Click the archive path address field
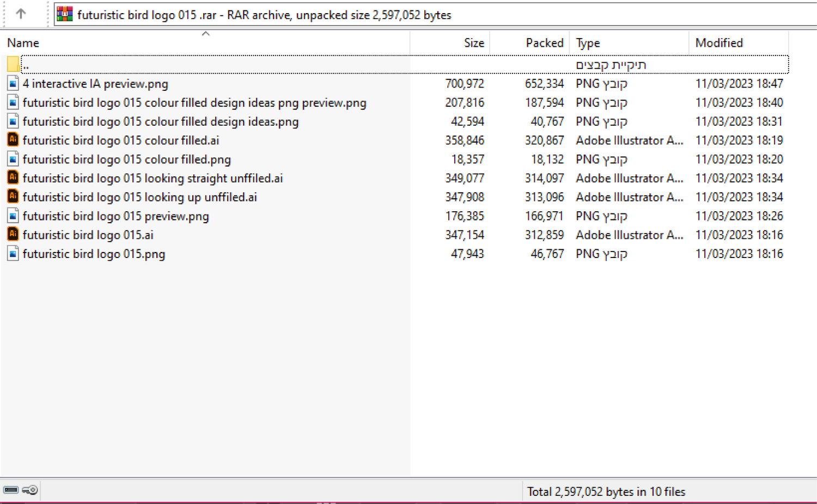 [436, 15]
